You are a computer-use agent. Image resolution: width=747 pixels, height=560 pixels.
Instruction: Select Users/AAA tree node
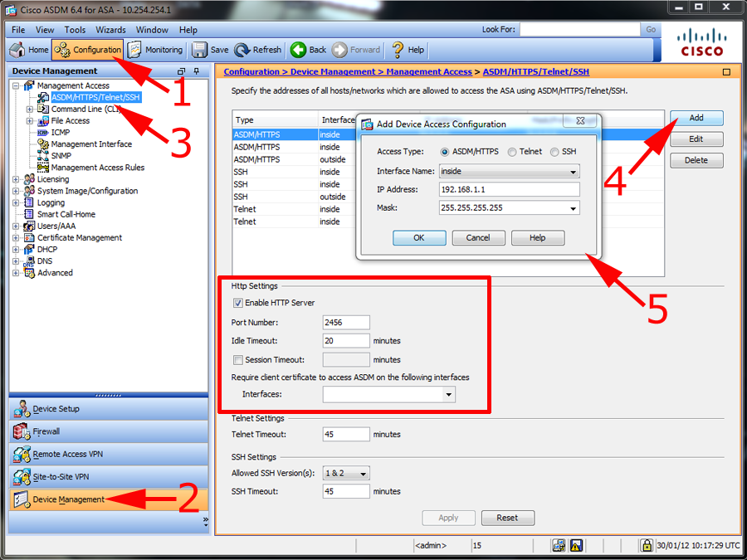(56, 226)
